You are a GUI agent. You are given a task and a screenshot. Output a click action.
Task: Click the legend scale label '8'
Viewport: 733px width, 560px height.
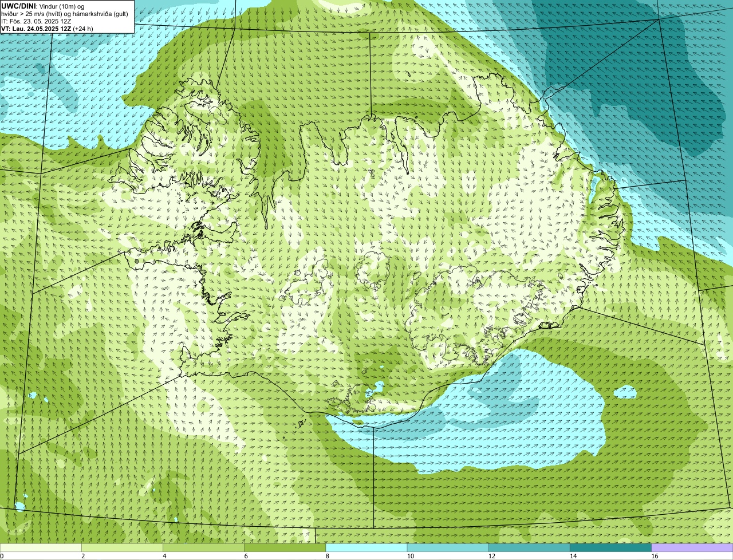point(328,556)
